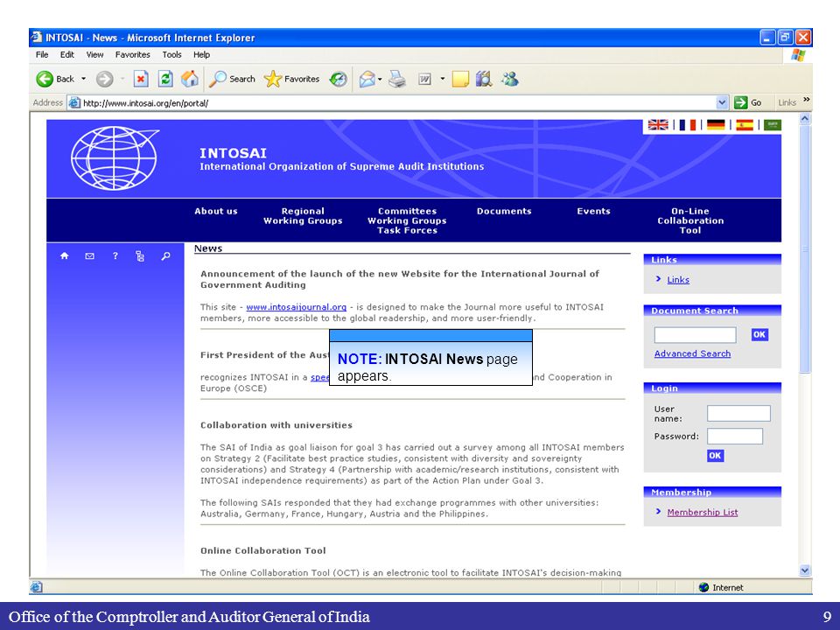Go to Home using house icon
This screenshot has width=840, height=630.
coord(190,80)
